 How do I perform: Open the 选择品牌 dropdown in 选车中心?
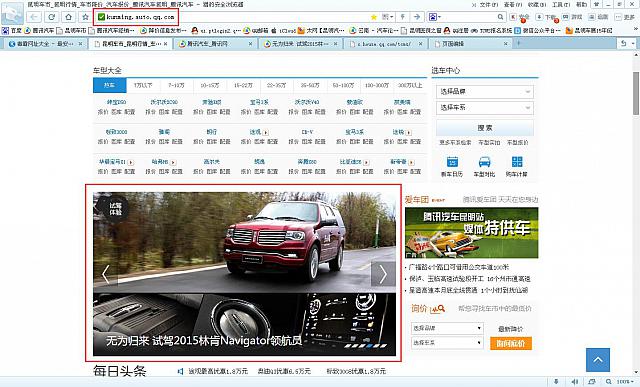click(484, 91)
